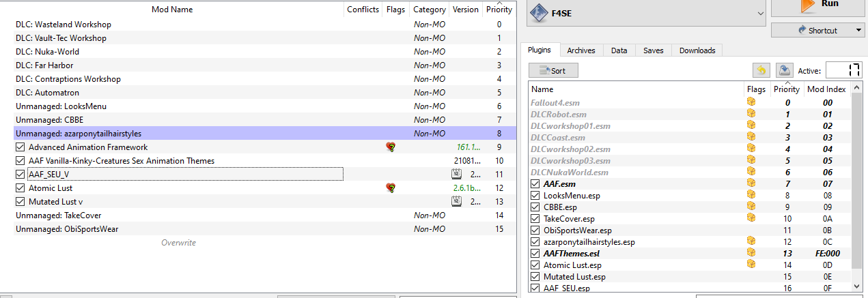The width and height of the screenshot is (868, 298).
Task: Click calendar icon in AAF_SEU_V row
Action: (x=458, y=175)
